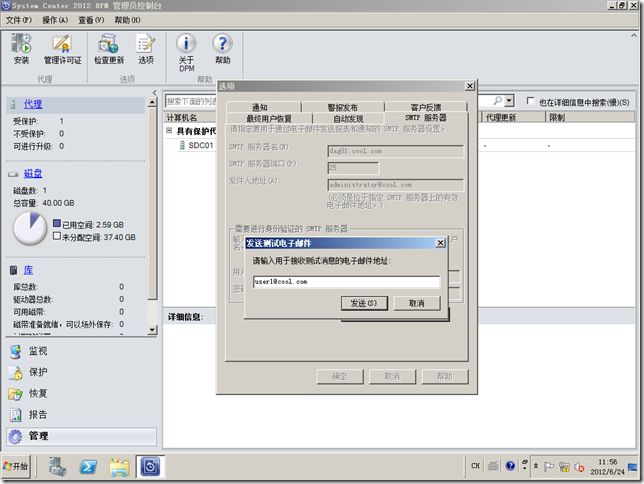
Task: Select the SMTP Server (SMTP 服务器) tab
Action: (x=426, y=118)
